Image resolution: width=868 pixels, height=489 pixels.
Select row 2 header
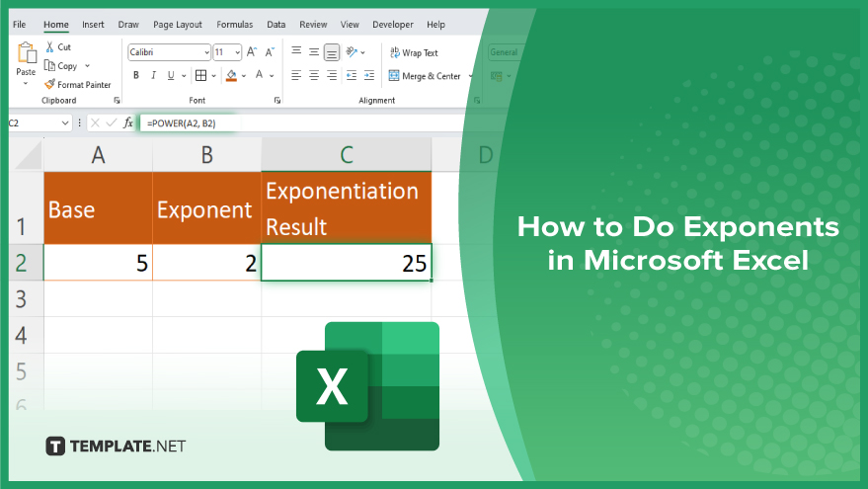(x=26, y=263)
